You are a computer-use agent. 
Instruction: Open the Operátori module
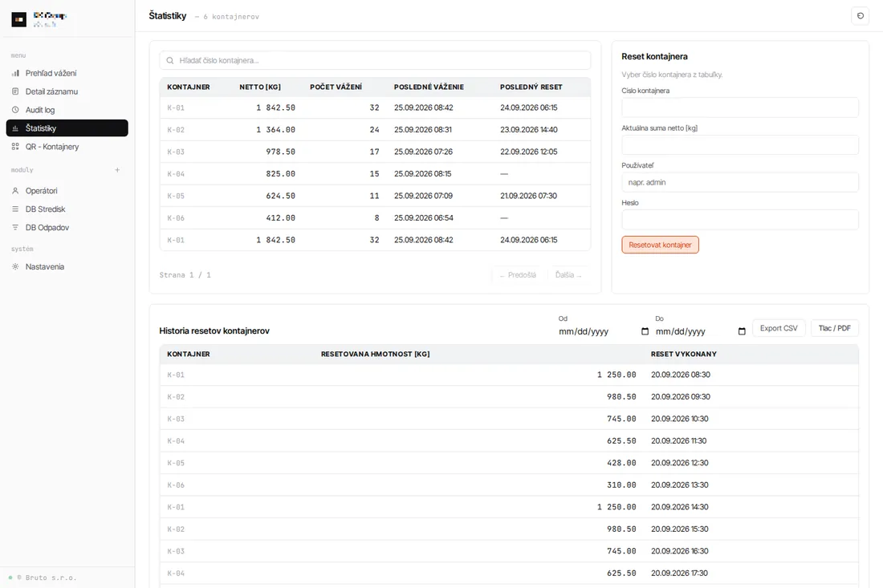tap(67, 191)
